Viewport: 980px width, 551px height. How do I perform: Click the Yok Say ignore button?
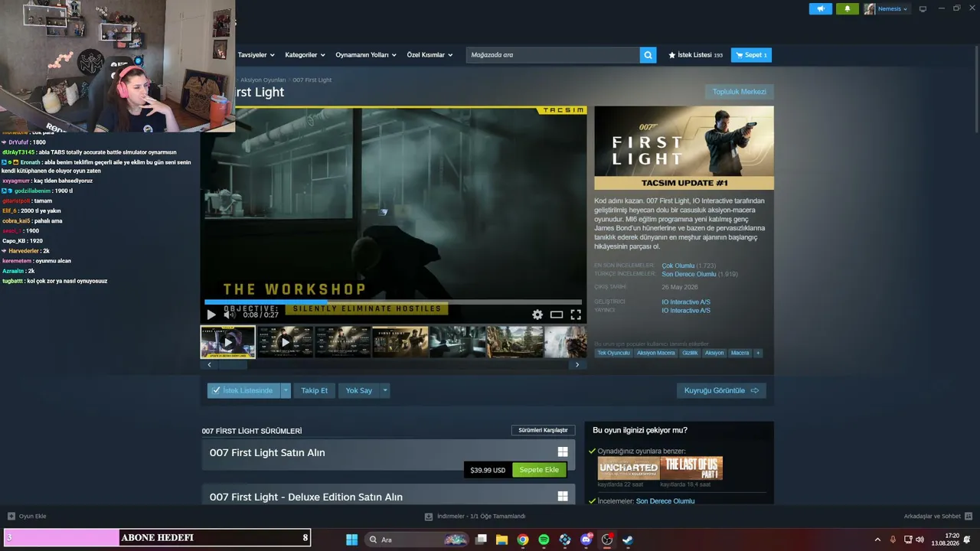pyautogui.click(x=358, y=390)
